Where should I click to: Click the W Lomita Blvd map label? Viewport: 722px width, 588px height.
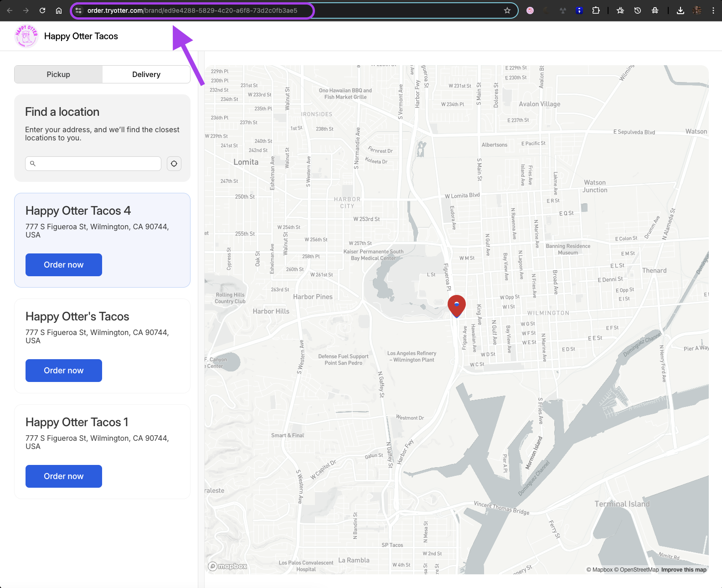tap(462, 196)
